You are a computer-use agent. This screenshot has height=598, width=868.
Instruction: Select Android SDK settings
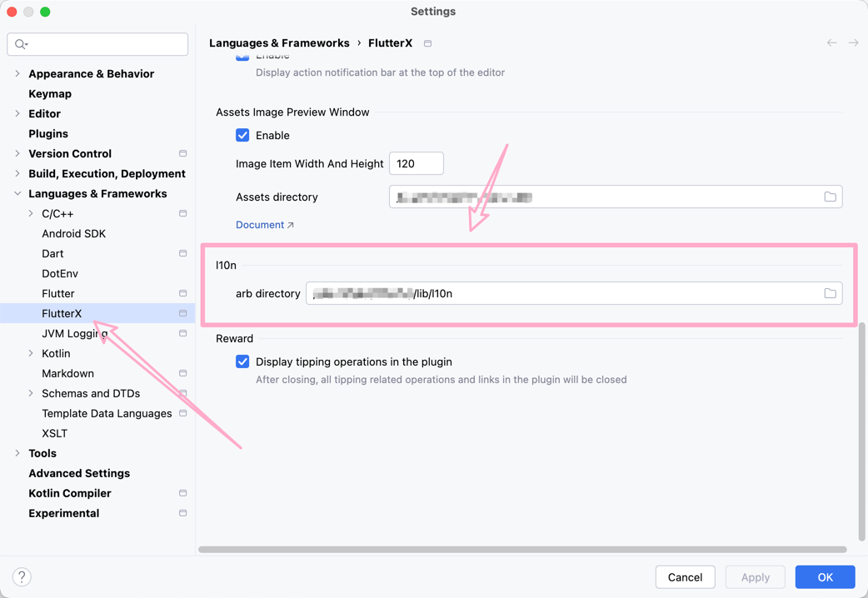coord(73,234)
